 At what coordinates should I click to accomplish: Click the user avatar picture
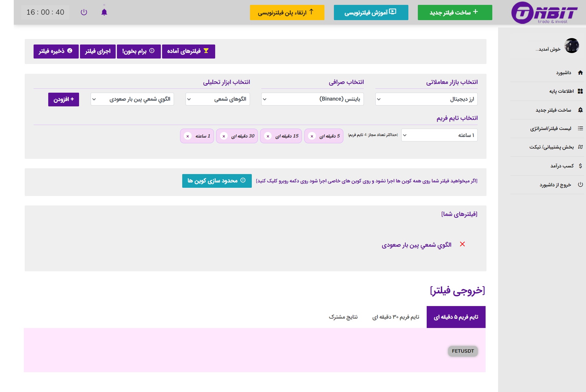571,46
